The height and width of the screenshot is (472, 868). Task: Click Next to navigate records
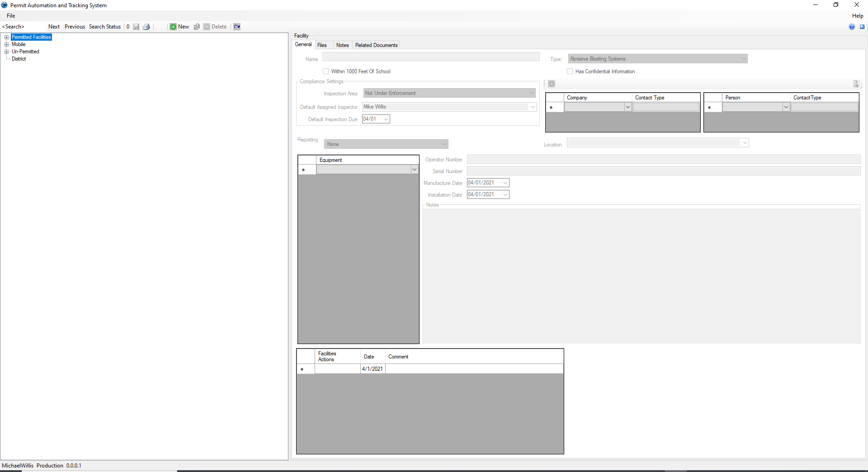(54, 26)
